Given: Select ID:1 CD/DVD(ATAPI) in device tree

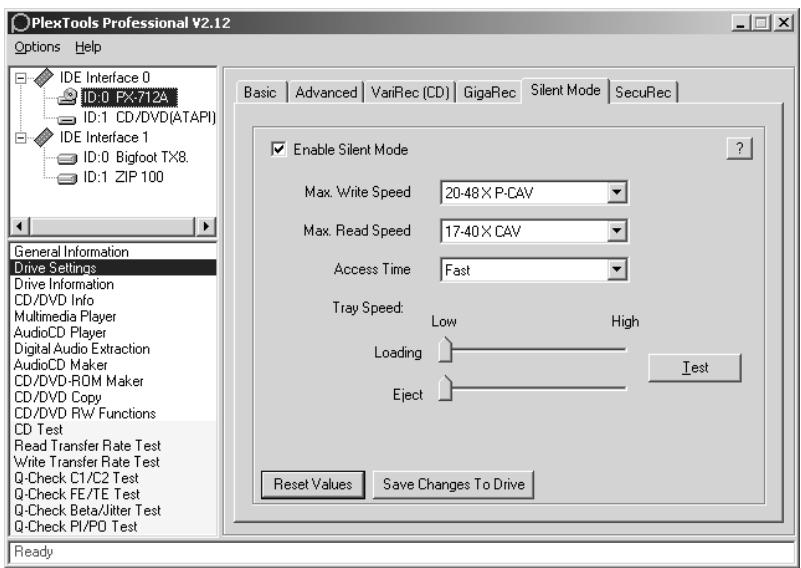Looking at the screenshot, I should (149, 117).
